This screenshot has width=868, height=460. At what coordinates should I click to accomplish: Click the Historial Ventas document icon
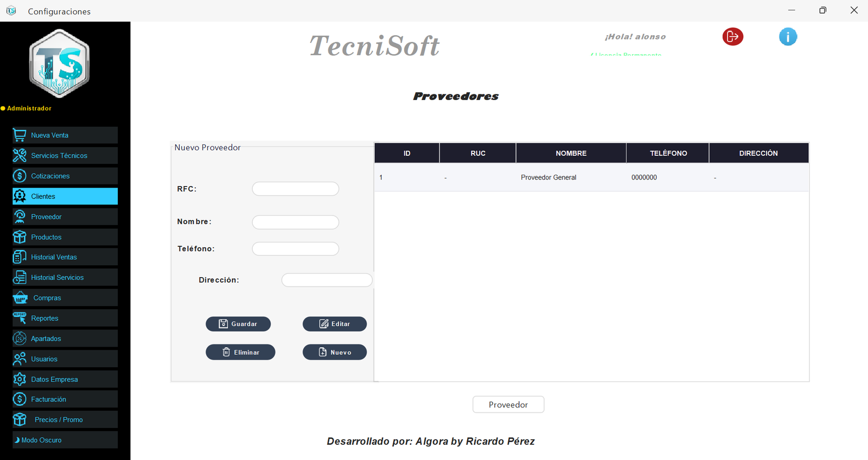20,257
